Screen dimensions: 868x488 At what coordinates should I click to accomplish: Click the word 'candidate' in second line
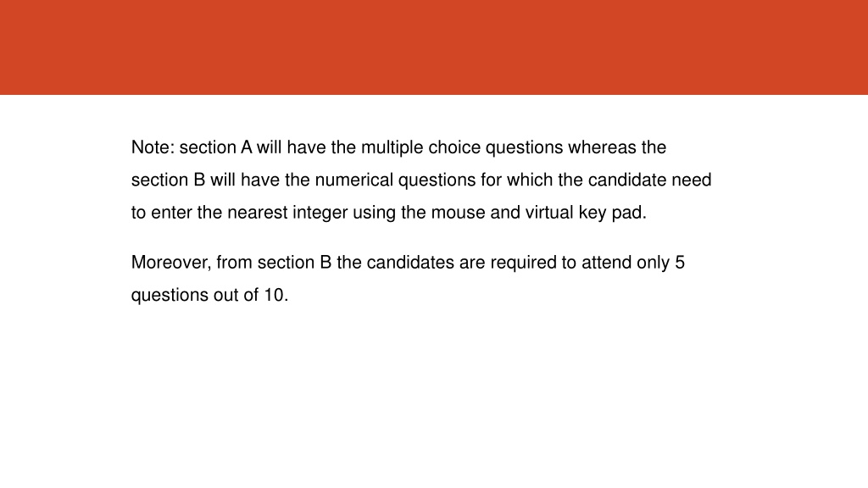point(626,180)
